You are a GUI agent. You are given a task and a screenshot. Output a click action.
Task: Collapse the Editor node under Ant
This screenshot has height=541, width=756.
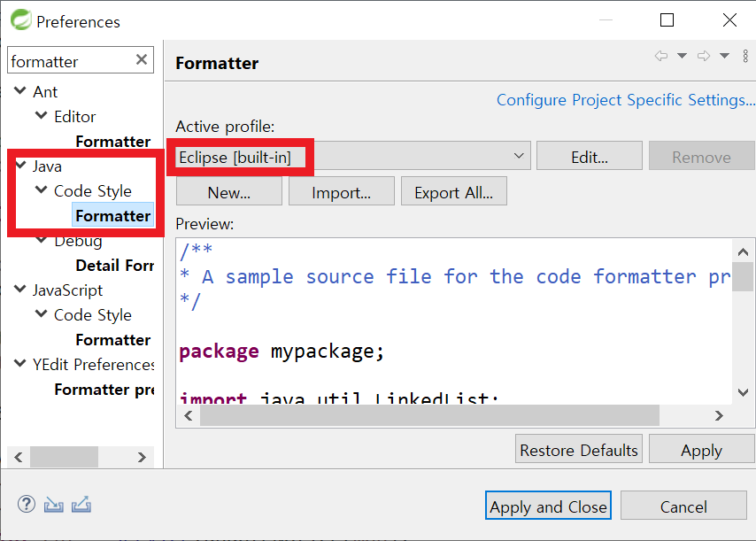click(42, 115)
